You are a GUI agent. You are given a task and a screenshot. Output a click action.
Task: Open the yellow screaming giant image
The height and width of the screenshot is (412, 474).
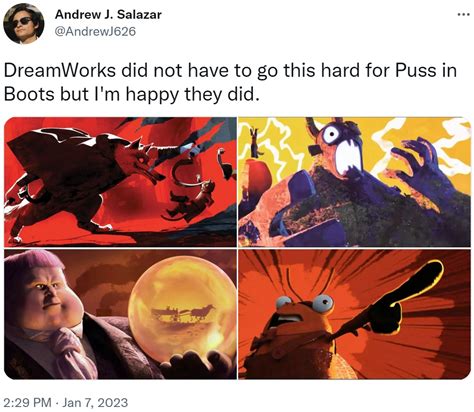tap(354, 182)
